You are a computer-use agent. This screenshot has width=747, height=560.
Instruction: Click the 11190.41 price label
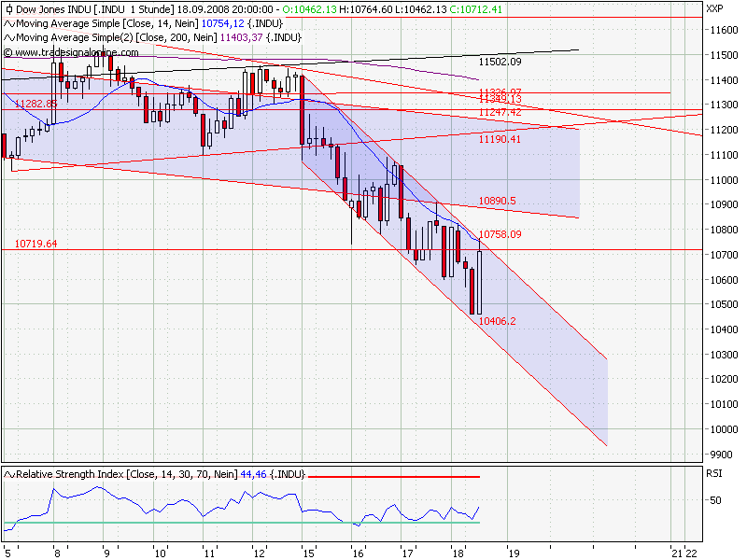500,139
